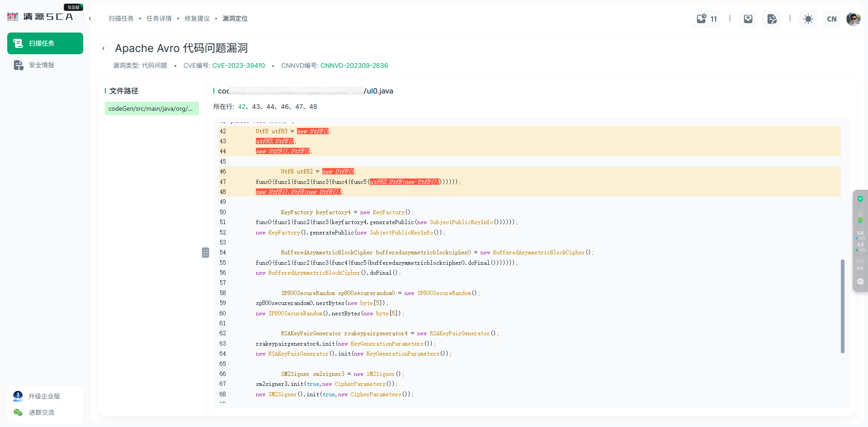Open 进群交流 WeChat group link
868x427 pixels.
[42, 413]
